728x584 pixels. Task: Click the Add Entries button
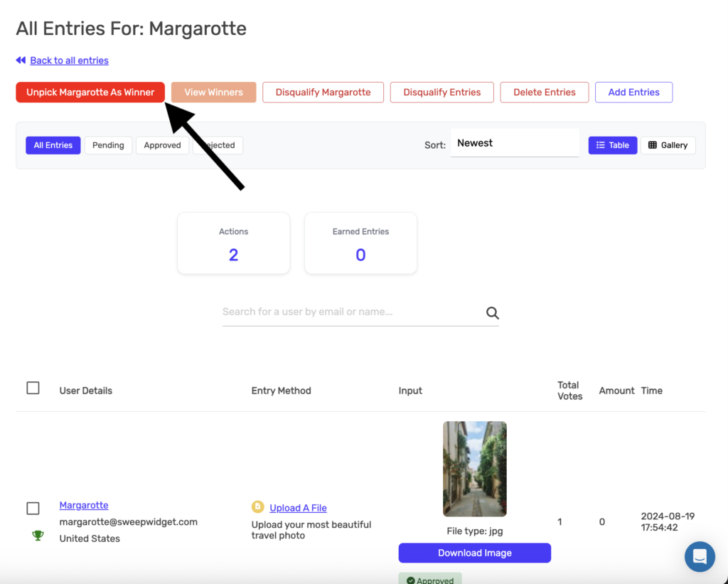coord(633,92)
